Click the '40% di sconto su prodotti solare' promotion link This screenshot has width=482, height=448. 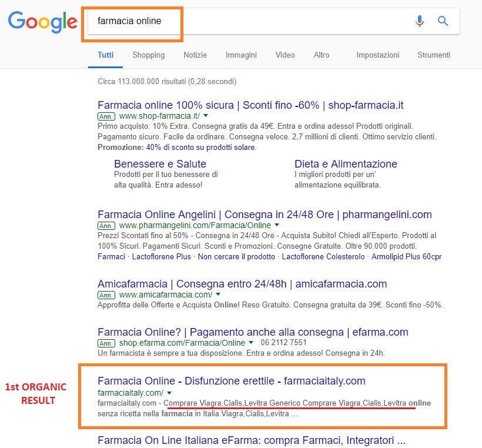(201, 148)
